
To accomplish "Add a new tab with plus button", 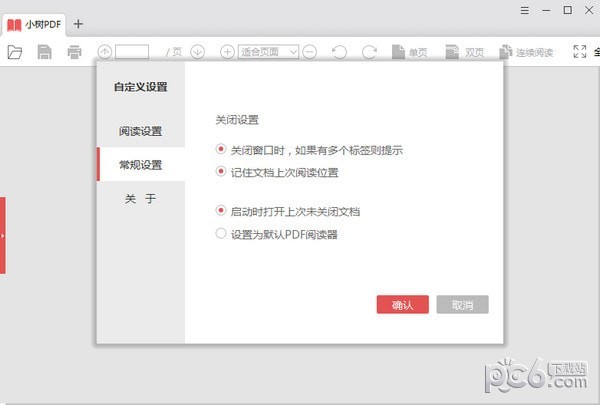I will [x=78, y=24].
